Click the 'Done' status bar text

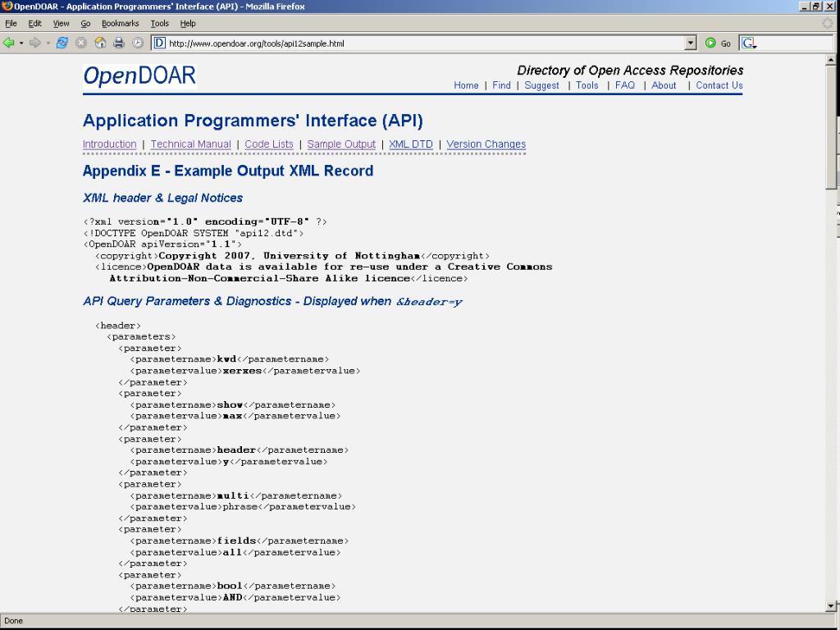tap(13, 621)
